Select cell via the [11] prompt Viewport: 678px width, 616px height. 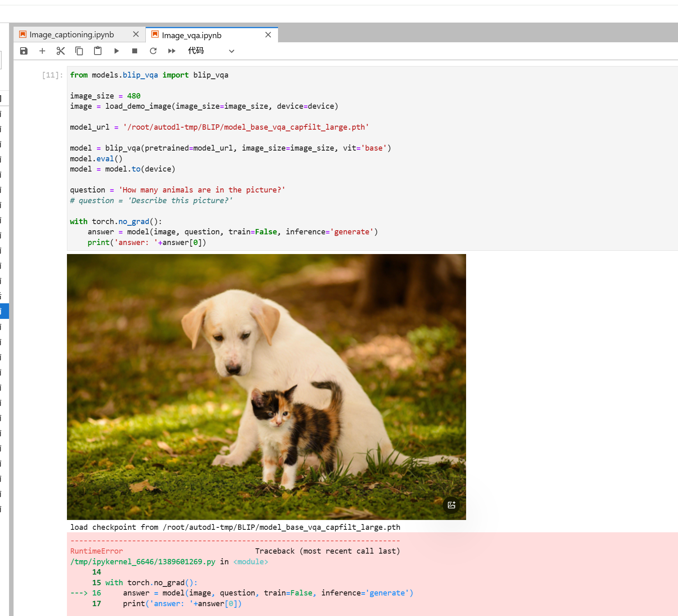point(52,75)
